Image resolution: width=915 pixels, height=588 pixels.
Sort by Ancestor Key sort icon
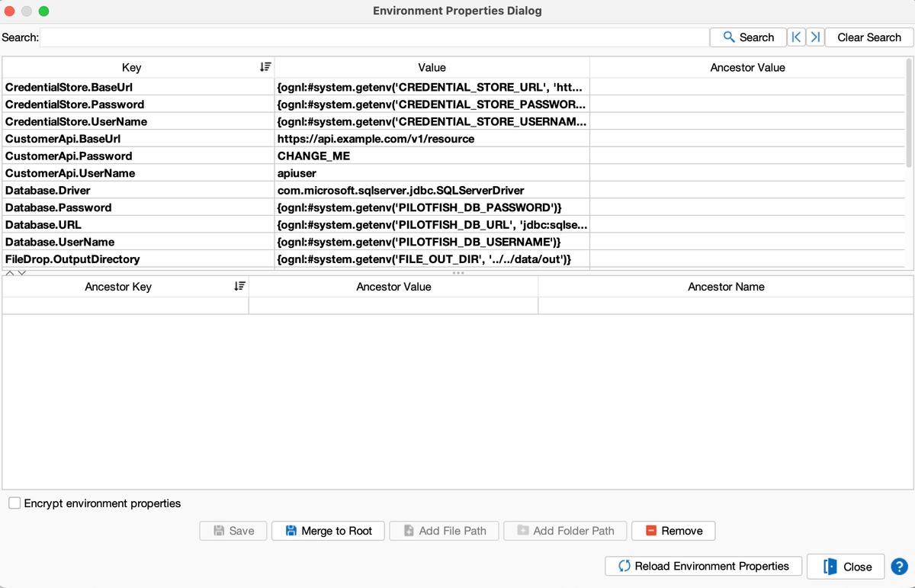tap(239, 286)
